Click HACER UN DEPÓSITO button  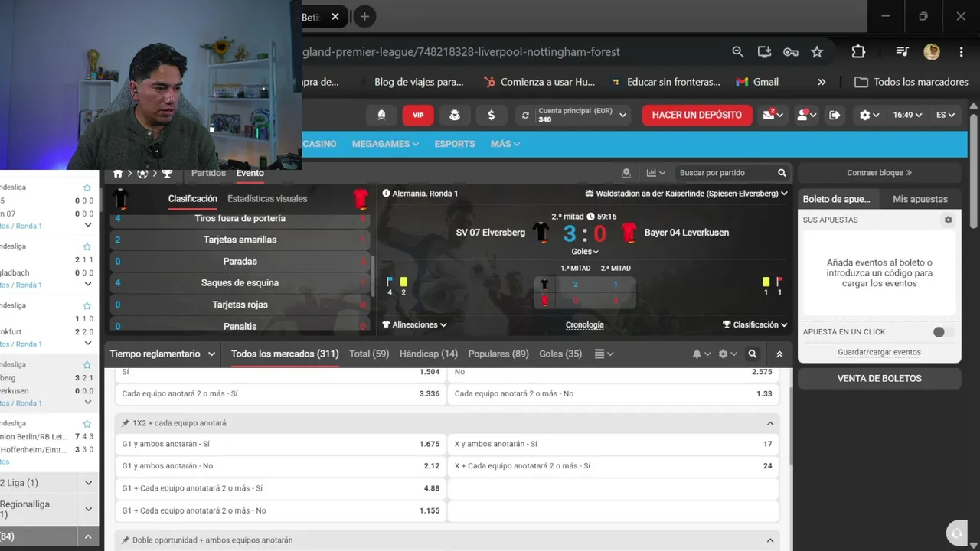click(697, 115)
